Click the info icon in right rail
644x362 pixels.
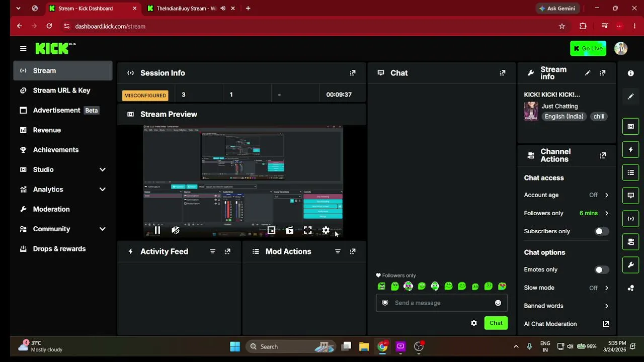tap(631, 73)
